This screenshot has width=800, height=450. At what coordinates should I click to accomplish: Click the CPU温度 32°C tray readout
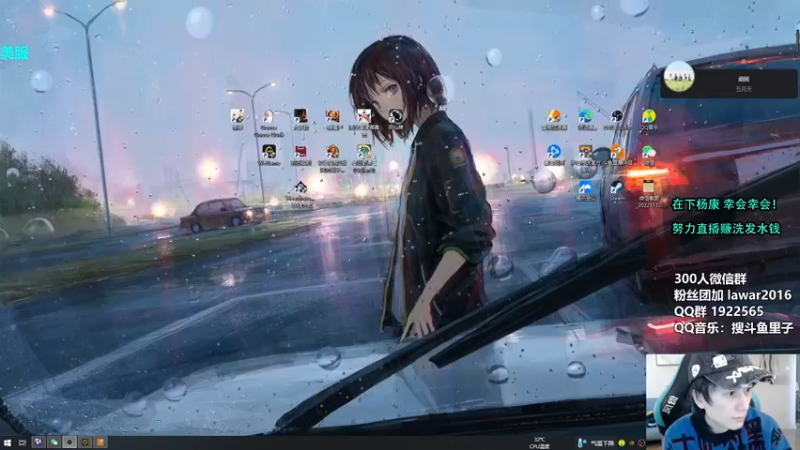point(540,443)
